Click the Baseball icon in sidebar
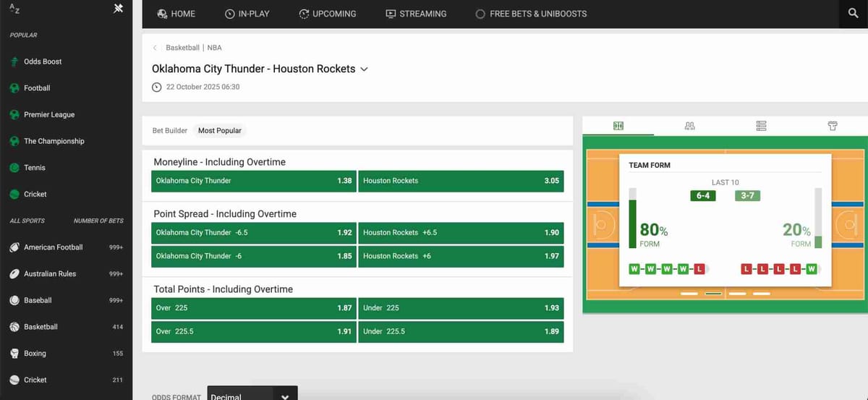 (x=14, y=300)
